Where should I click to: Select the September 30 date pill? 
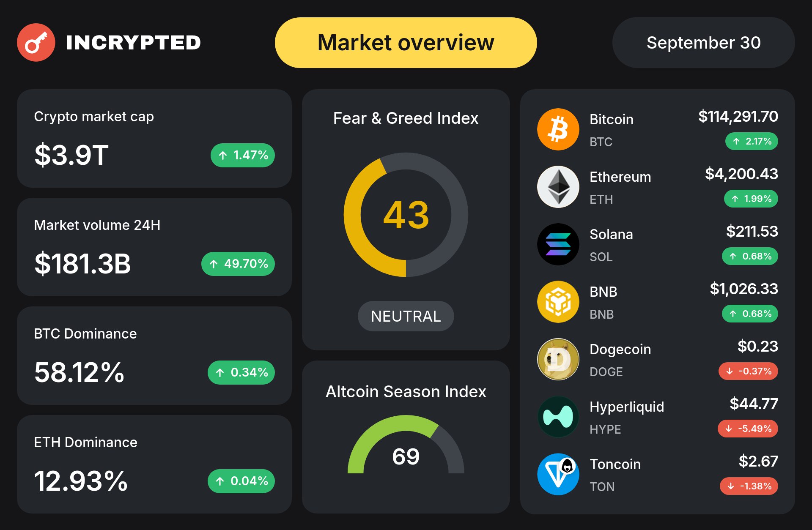click(703, 43)
